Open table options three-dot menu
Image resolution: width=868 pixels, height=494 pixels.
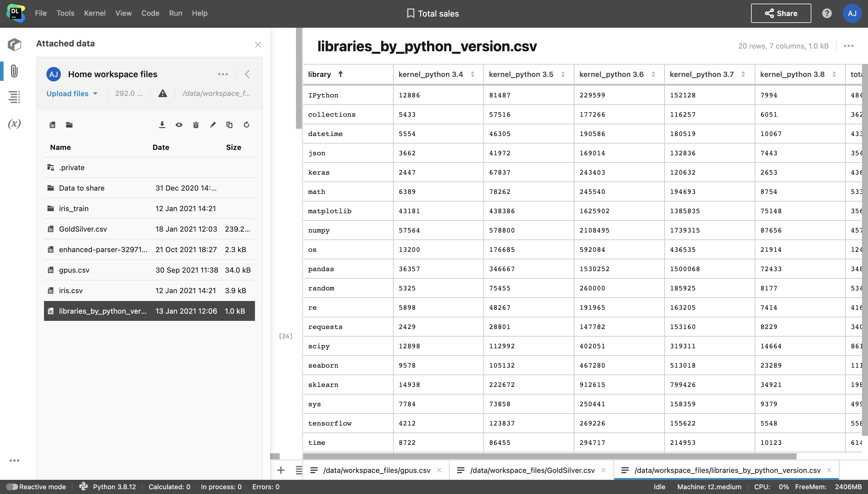click(848, 46)
